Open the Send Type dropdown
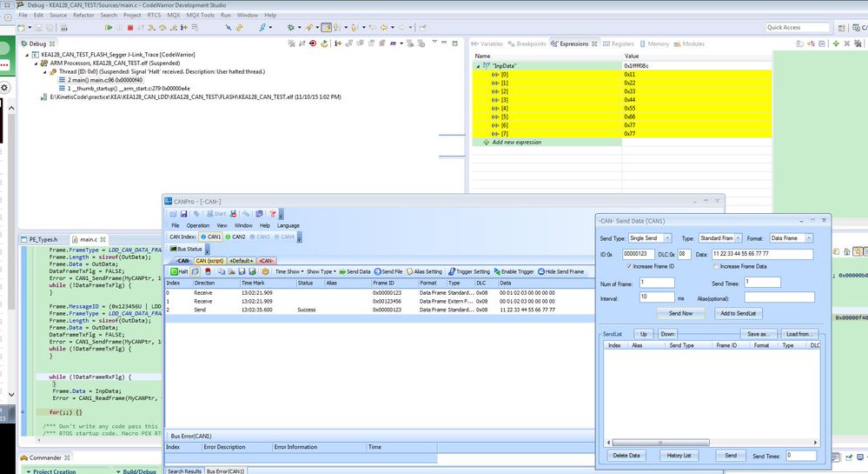 (667, 237)
